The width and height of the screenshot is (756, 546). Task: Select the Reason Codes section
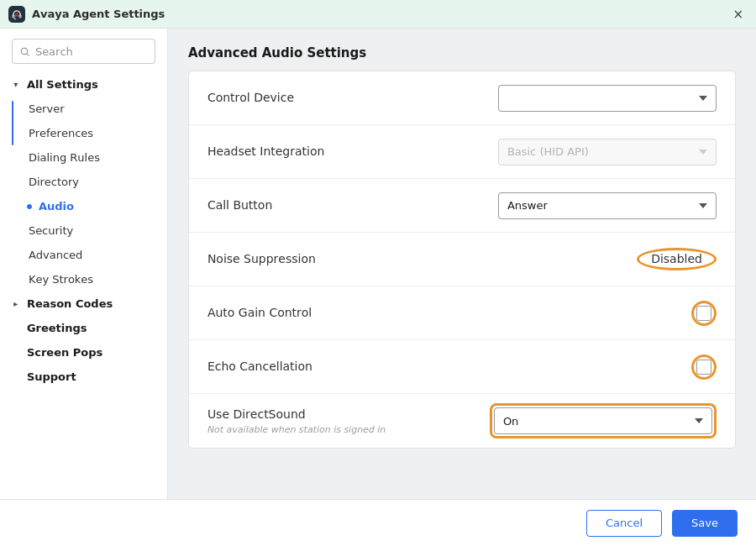(70, 304)
